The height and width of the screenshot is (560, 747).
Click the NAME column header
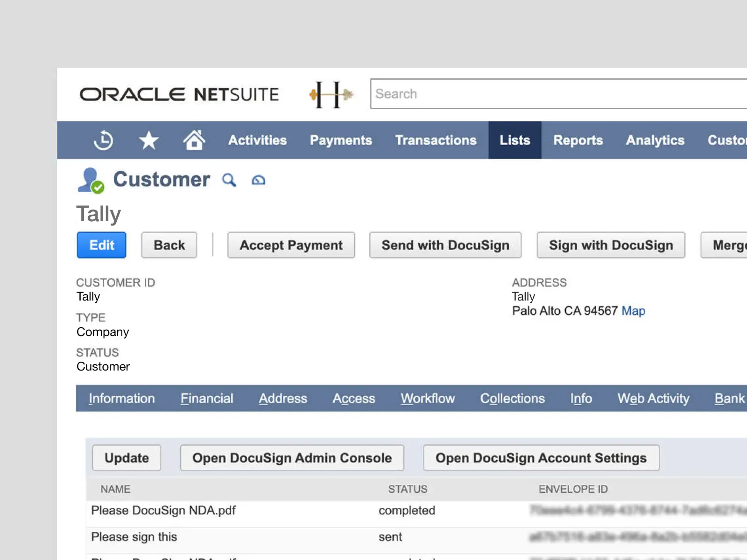click(115, 489)
